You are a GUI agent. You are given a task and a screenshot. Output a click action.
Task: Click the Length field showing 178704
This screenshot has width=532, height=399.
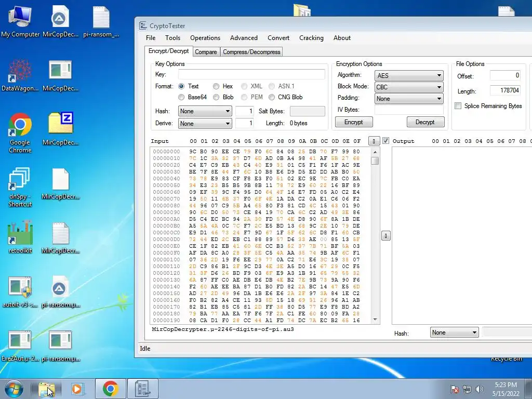[505, 90]
